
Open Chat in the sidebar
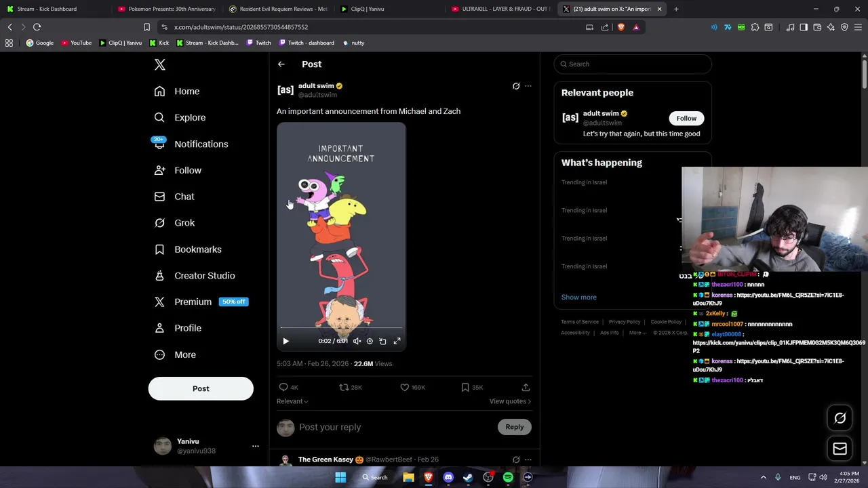[174, 197]
